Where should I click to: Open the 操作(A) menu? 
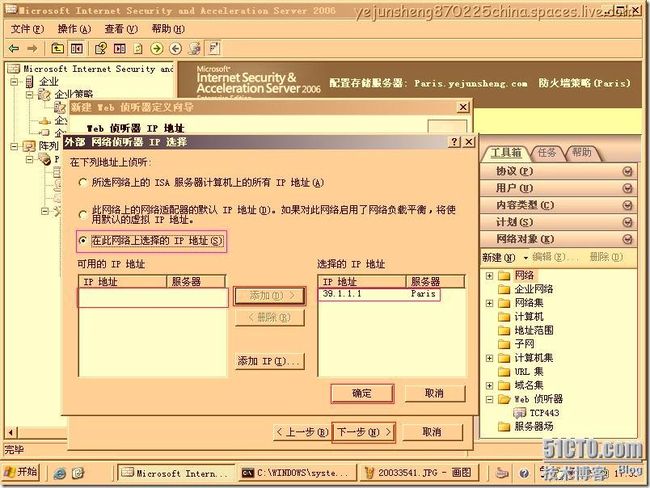74,29
